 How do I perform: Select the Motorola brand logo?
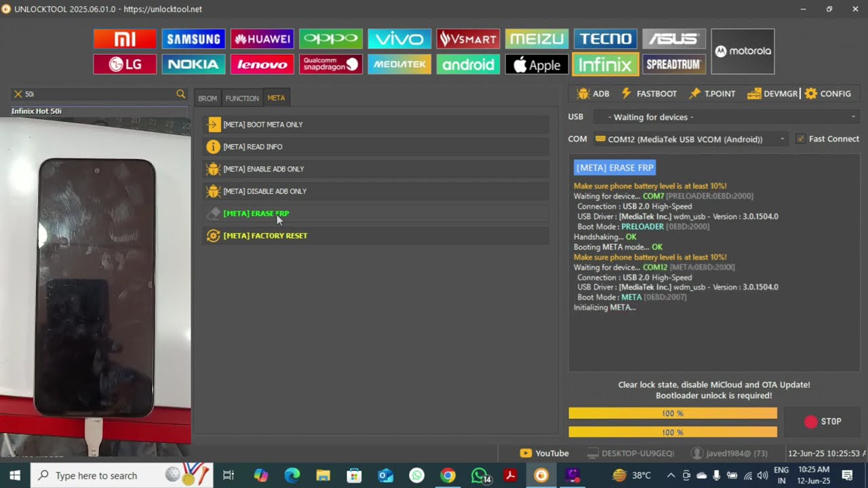(743, 52)
